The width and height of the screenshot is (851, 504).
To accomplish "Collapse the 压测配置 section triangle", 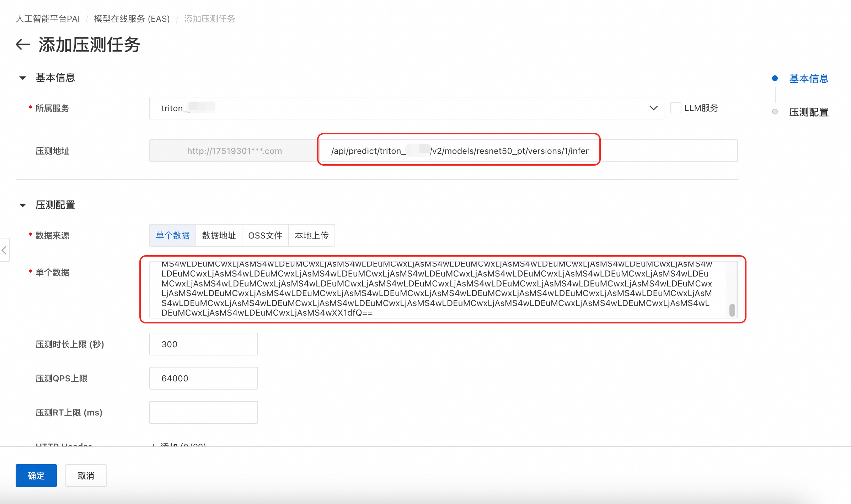I will pyautogui.click(x=23, y=205).
